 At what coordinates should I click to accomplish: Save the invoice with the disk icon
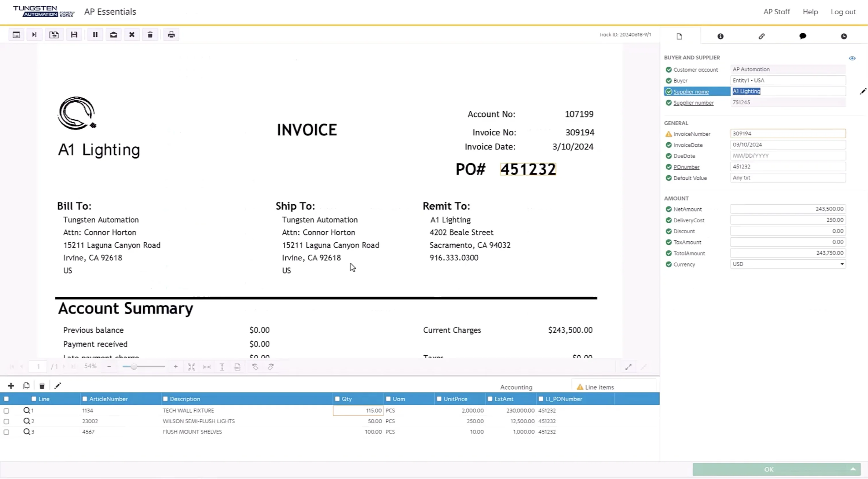pyautogui.click(x=74, y=35)
